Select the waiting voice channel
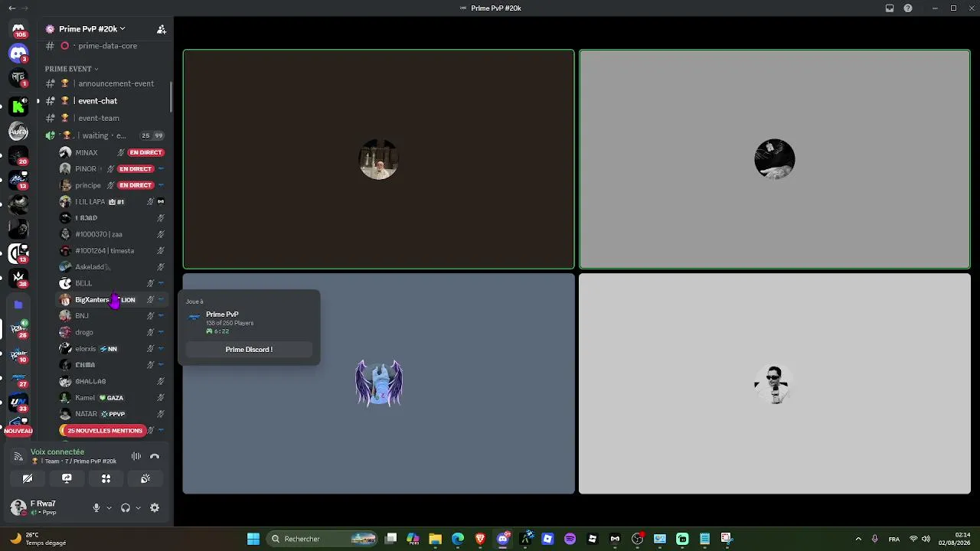This screenshot has width=980, height=551. point(104,135)
